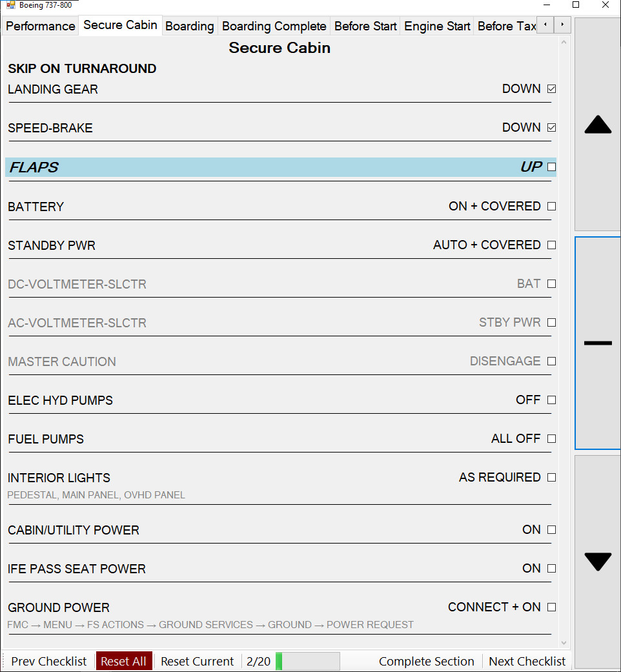Click the right arrow to scroll checklist tabs

coord(562,25)
